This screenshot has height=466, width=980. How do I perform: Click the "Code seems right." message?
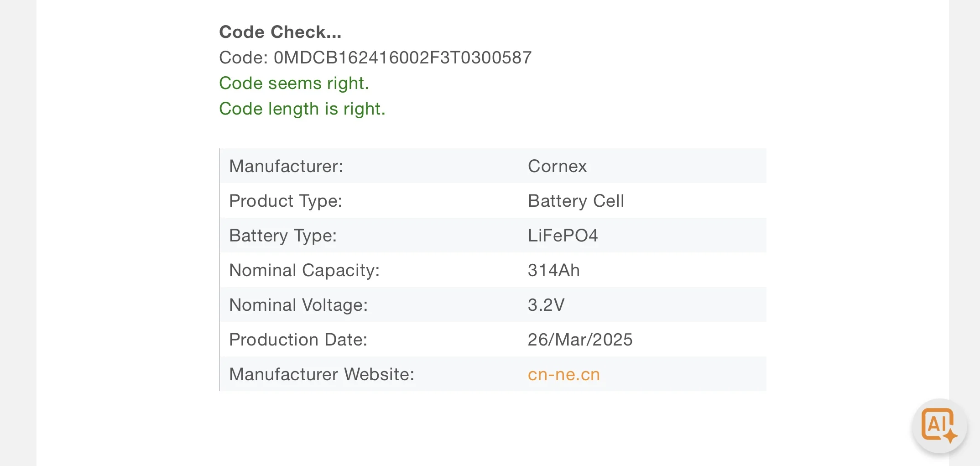tap(294, 83)
